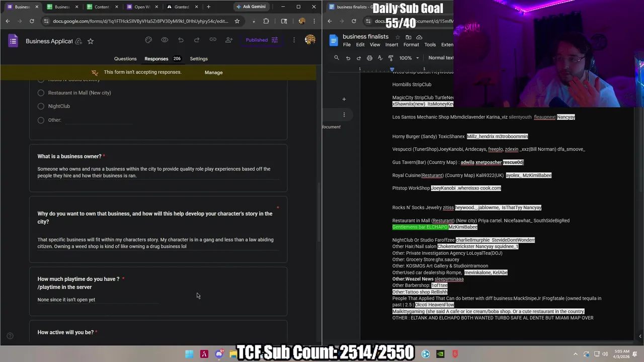
Task: Undo in Google Docs toolbar
Action: pos(348,58)
